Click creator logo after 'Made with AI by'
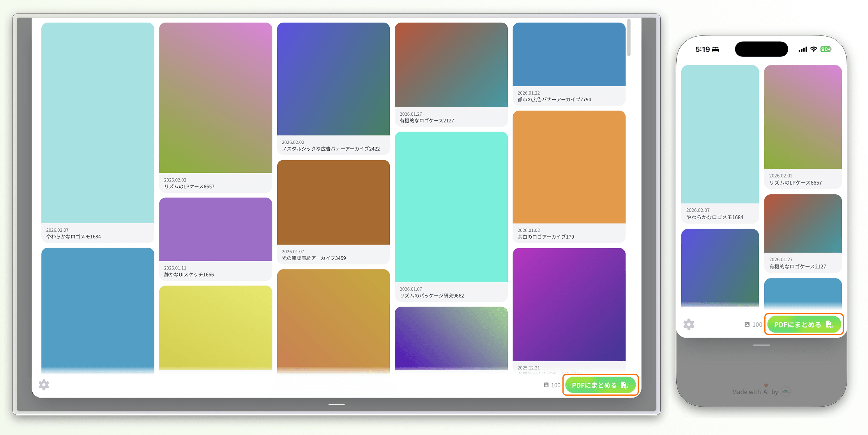The height and width of the screenshot is (435, 868). pos(786,392)
